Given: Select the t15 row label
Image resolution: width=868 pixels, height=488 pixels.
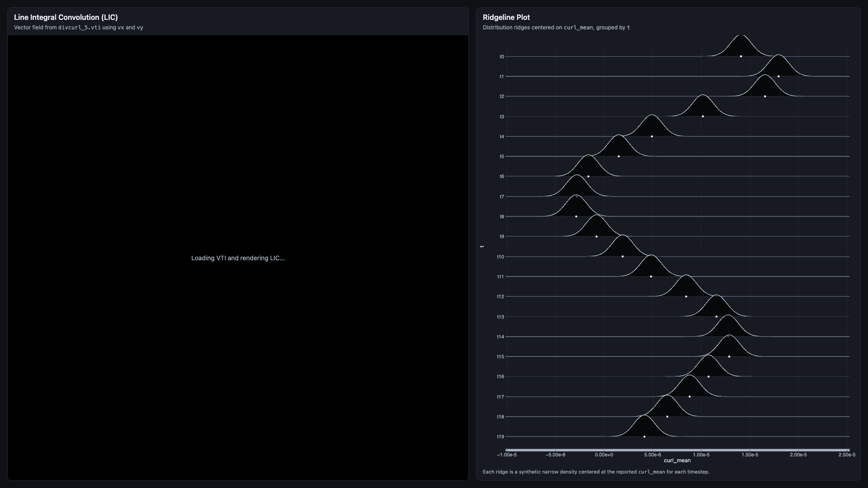Looking at the screenshot, I should click(x=500, y=357).
